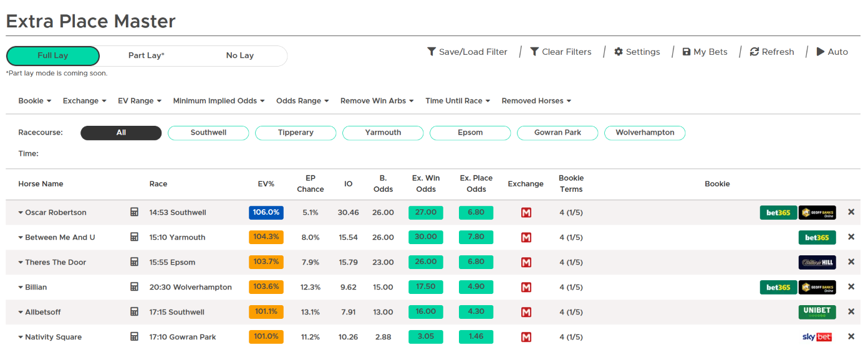This screenshot has height=345, width=868.
Task: Click Matchbook exchange icon for Nativity Square
Action: coord(526,337)
